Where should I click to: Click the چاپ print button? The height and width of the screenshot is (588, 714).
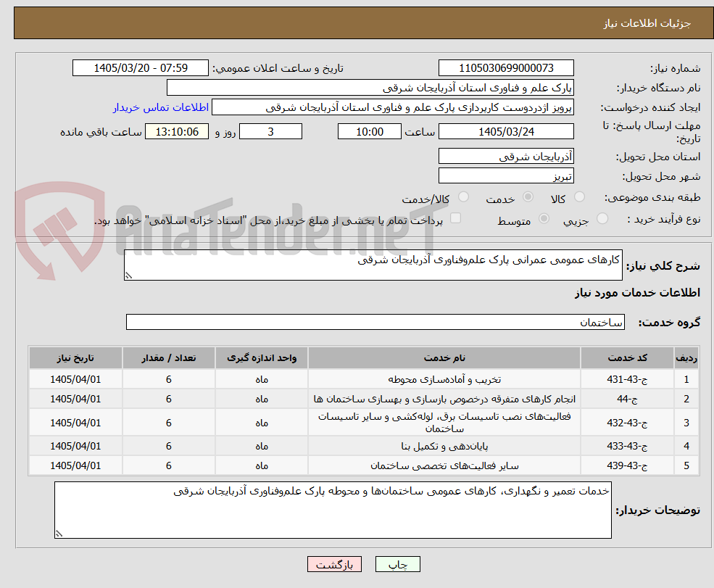[397, 564]
